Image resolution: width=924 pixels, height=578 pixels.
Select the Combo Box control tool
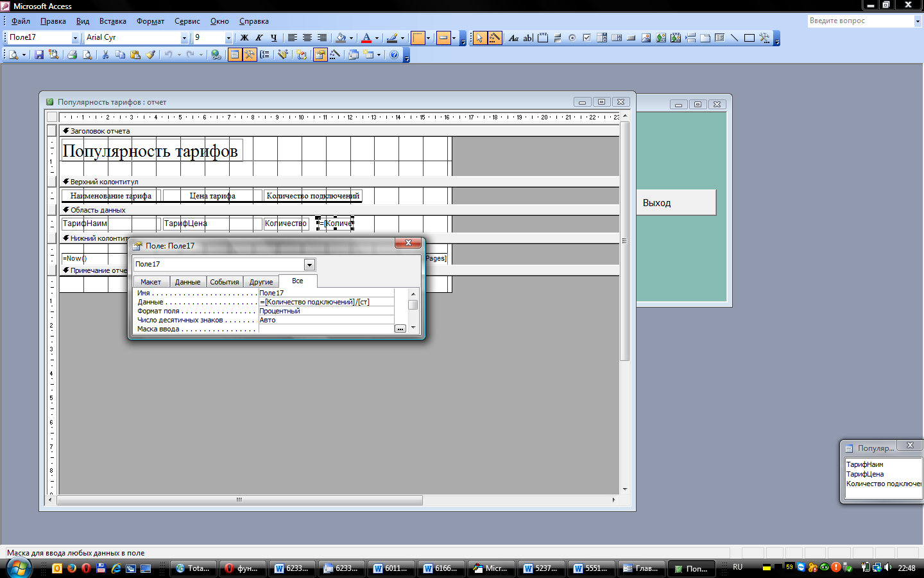coord(602,38)
